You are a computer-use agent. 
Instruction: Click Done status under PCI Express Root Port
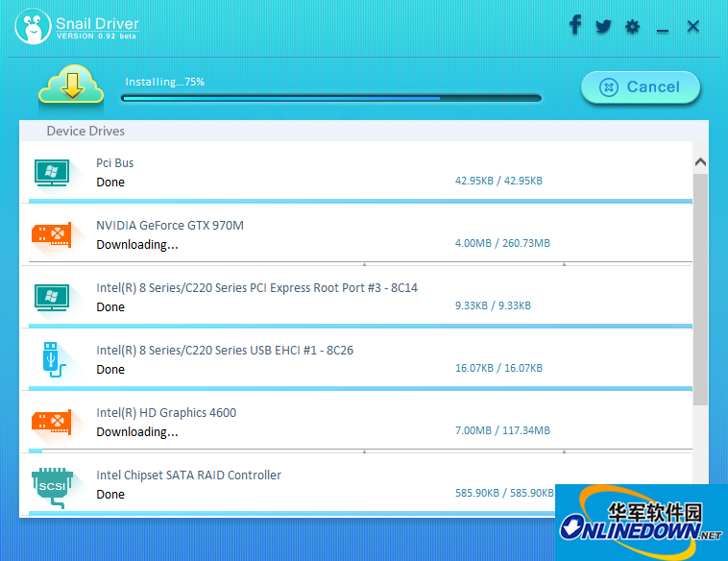pos(110,307)
